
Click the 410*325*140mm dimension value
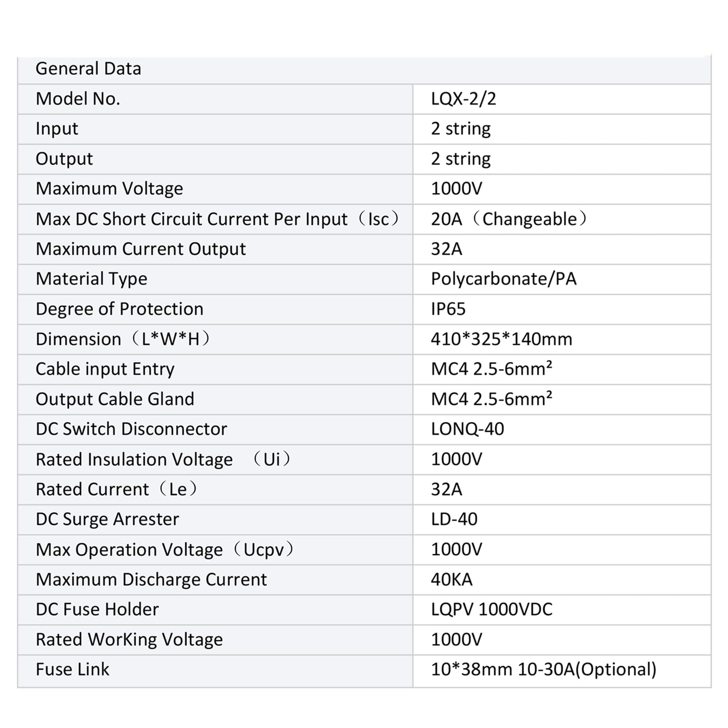click(x=501, y=339)
